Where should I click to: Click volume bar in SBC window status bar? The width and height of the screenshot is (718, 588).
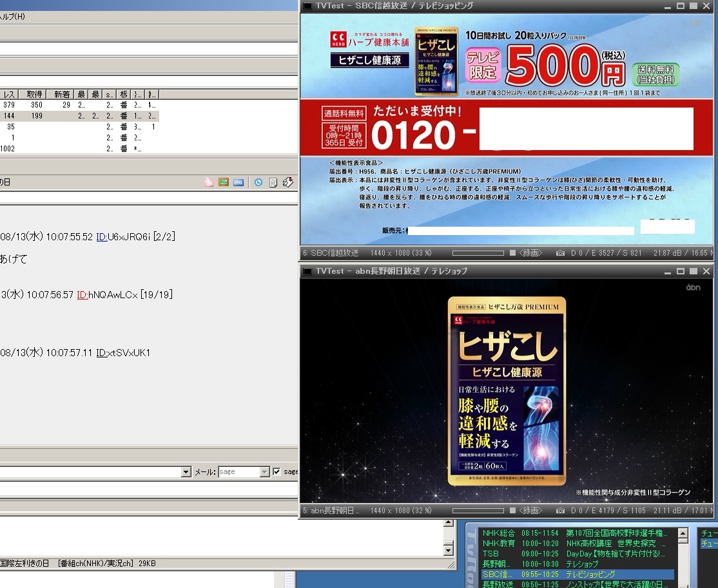pos(478,253)
